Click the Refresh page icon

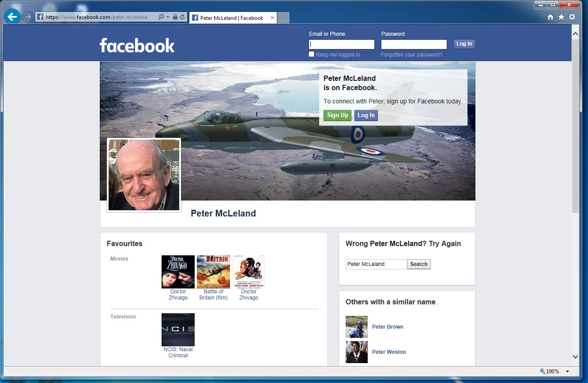pos(182,17)
